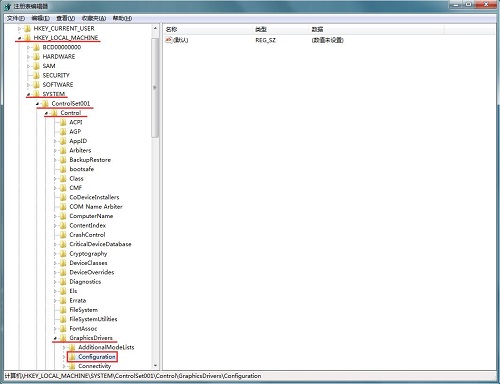Click the SOFTWARE folder icon

[x=36, y=85]
